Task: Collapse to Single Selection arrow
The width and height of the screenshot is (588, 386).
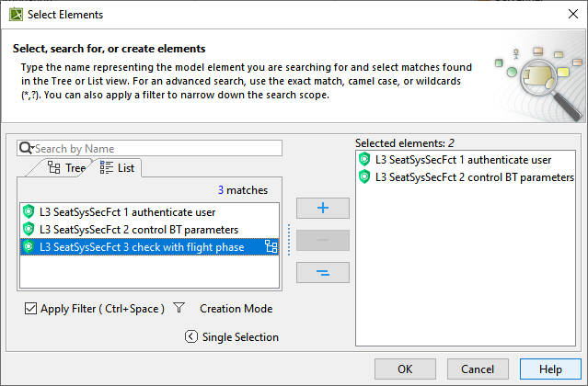Action: [191, 336]
